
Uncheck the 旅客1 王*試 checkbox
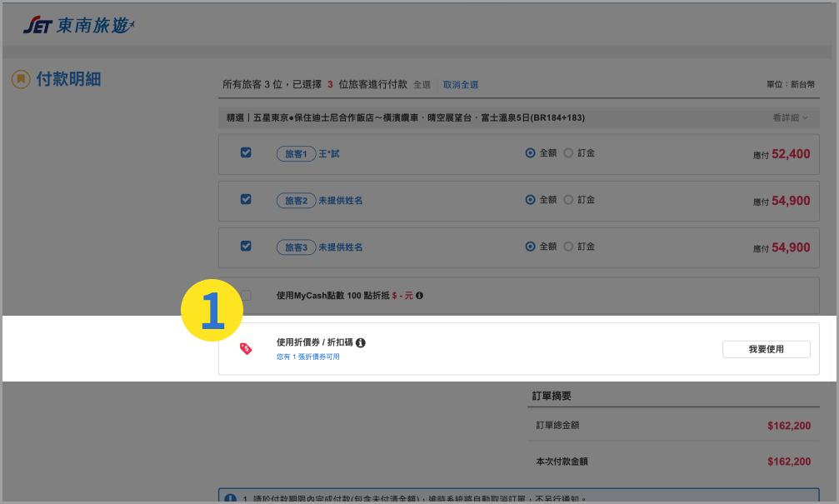(246, 153)
